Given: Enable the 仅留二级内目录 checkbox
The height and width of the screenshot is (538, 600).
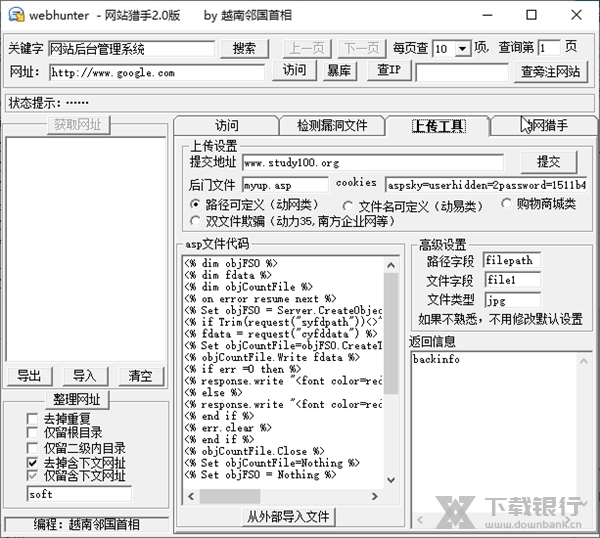Looking at the screenshot, I should pos(33,448).
